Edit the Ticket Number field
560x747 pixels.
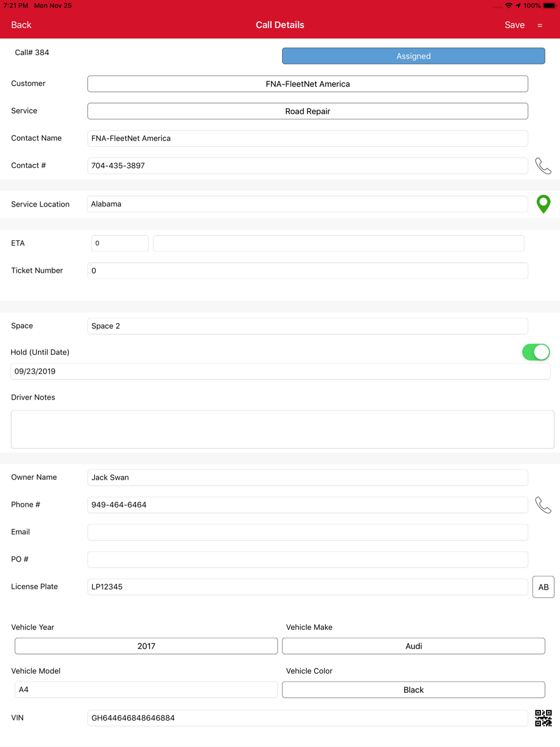click(x=307, y=270)
